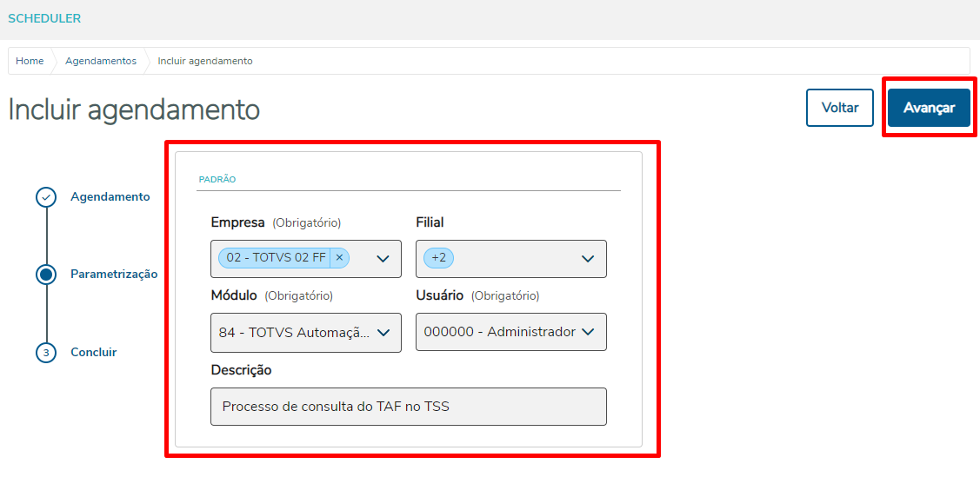
Task: Select the Concluir step label
Action: click(x=94, y=352)
